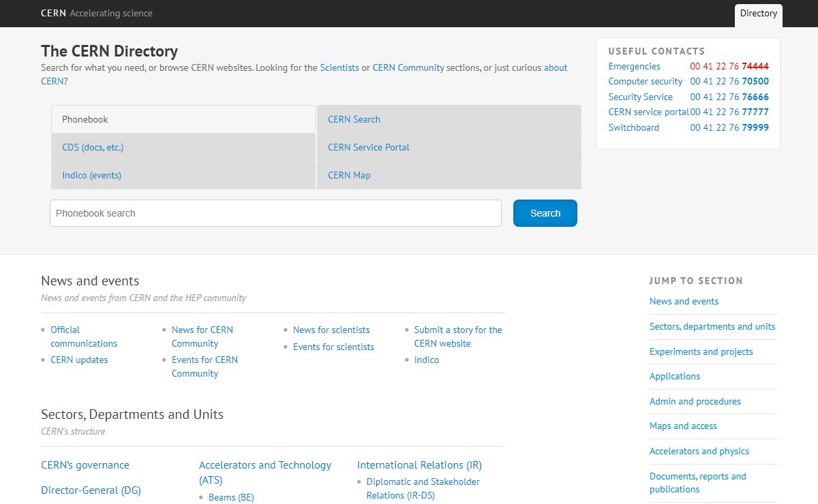Click the CERN logo text in the header
Screen dimensions: 818x504
coord(53,13)
